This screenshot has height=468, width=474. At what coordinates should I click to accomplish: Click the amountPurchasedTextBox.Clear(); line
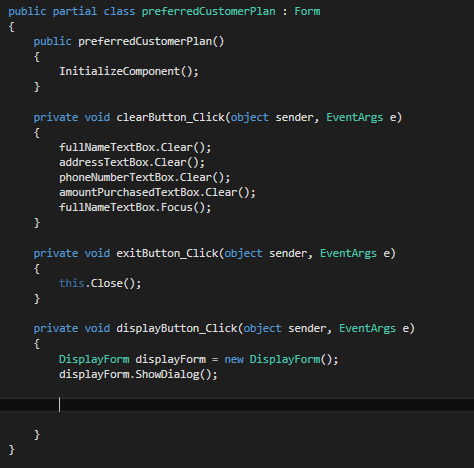157,192
